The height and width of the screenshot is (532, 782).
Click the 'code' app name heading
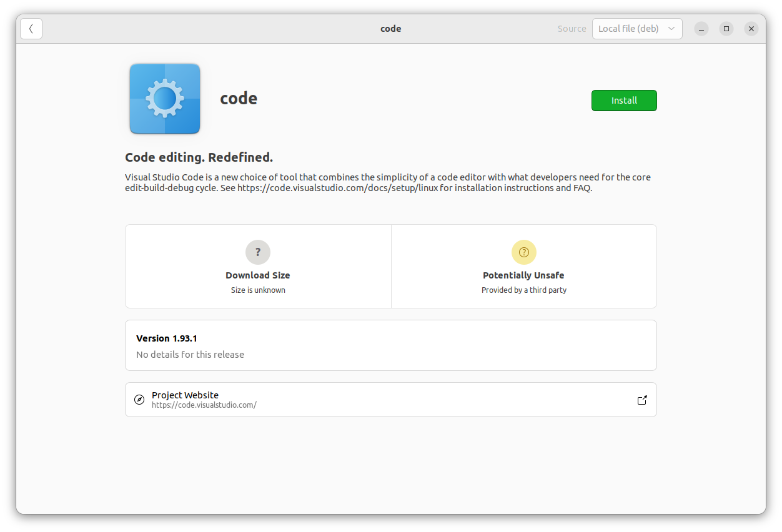[x=239, y=99]
